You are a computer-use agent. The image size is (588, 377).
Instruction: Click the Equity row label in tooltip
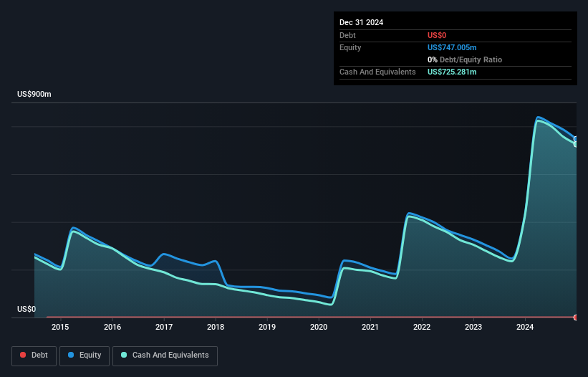[350, 47]
